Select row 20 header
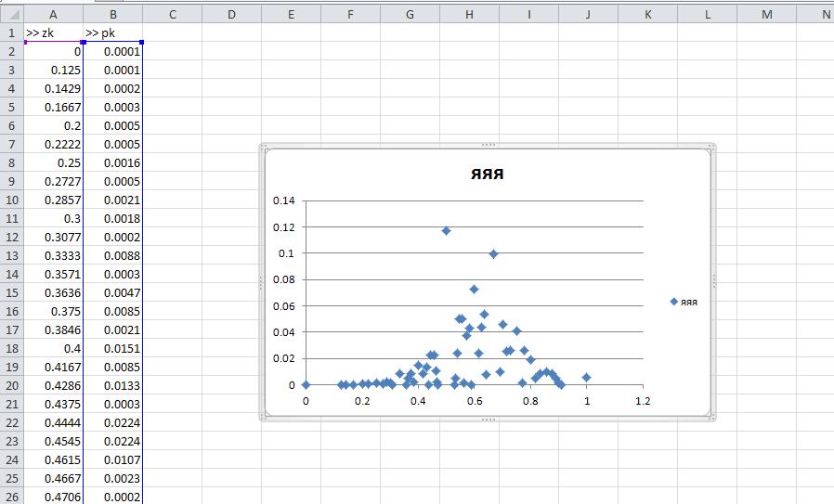The image size is (834, 504). point(12,385)
